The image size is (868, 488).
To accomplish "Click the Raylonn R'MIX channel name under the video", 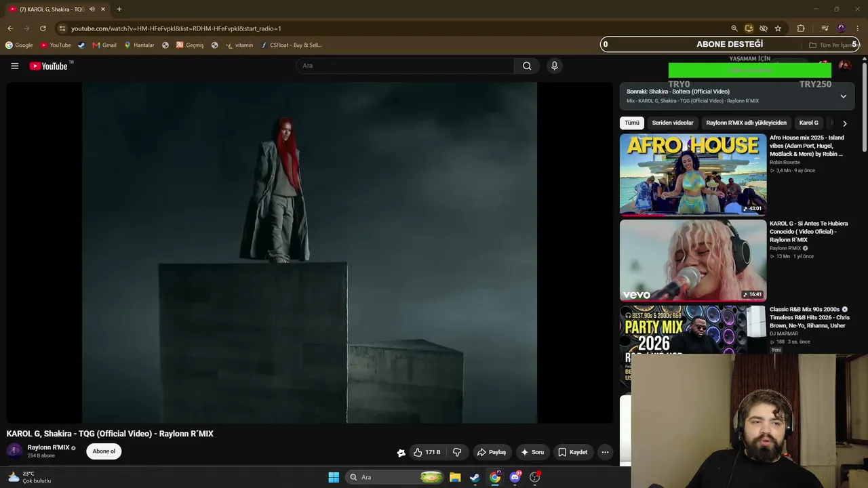I will [49, 447].
